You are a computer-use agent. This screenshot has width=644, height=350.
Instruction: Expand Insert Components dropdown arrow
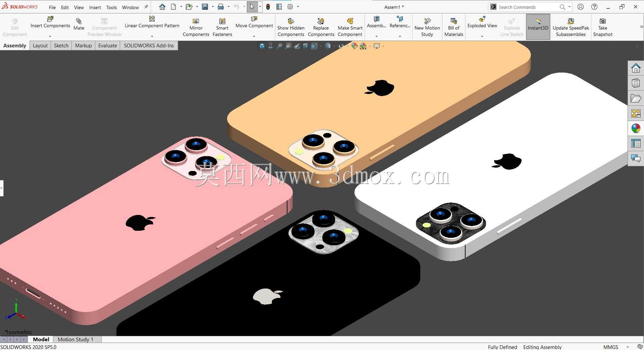50,36
